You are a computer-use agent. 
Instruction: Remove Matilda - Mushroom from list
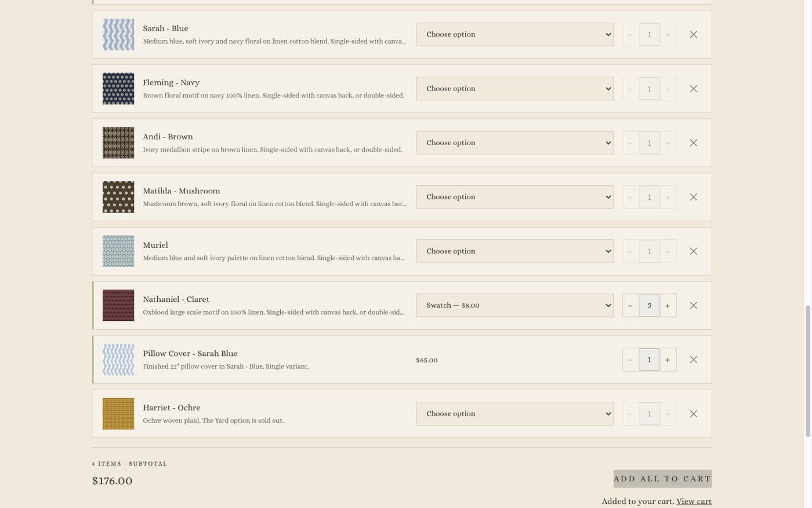[x=693, y=197]
